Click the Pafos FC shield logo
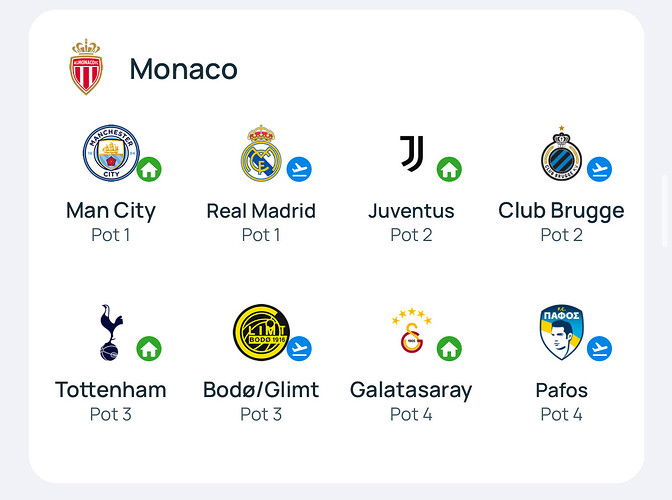The height and width of the screenshot is (500, 672). (x=561, y=332)
